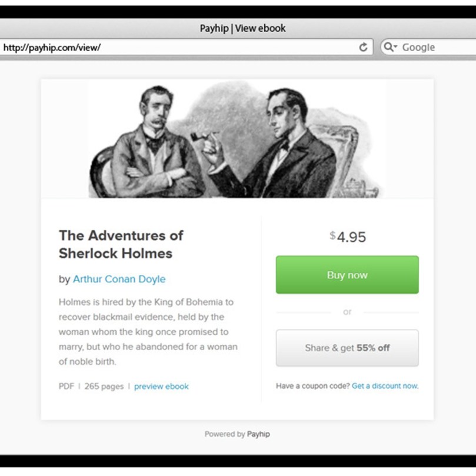Click the 'or' divider text

pyautogui.click(x=347, y=312)
